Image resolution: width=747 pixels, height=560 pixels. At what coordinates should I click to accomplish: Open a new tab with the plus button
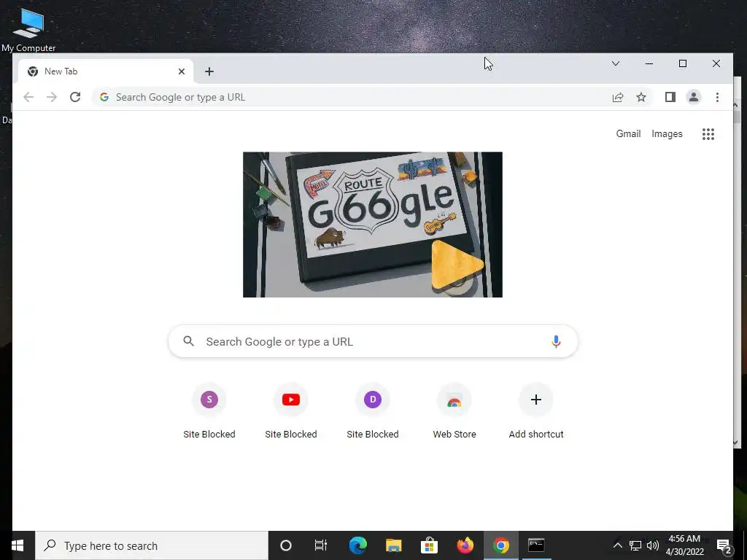[209, 71]
